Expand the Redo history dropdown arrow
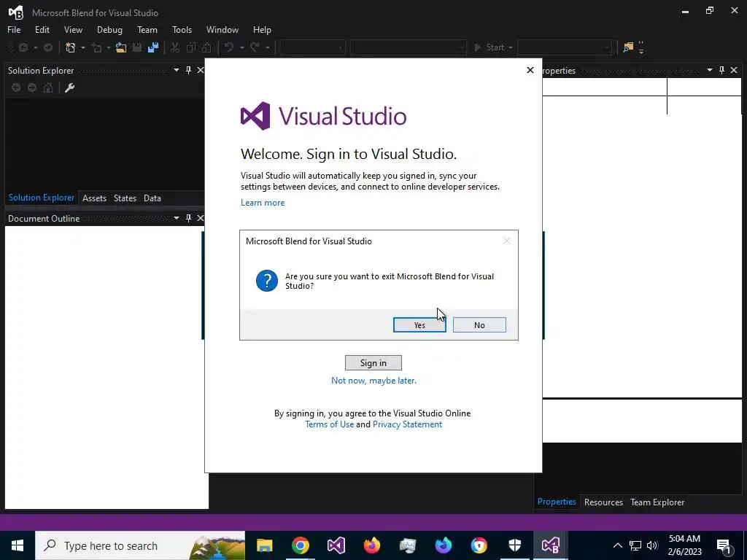Image resolution: width=747 pixels, height=560 pixels. pyautogui.click(x=267, y=47)
